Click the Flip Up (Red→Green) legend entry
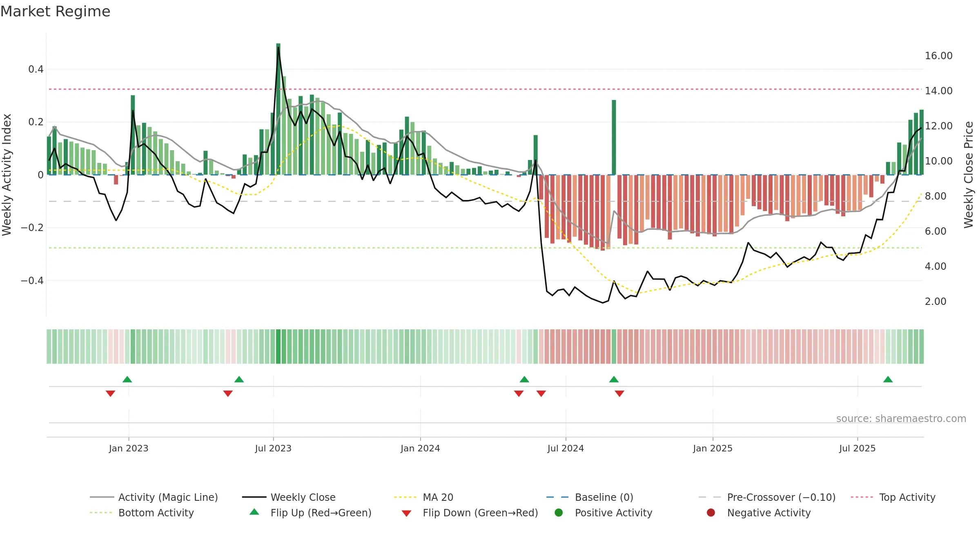Viewport: 980px width, 551px height. point(310,513)
